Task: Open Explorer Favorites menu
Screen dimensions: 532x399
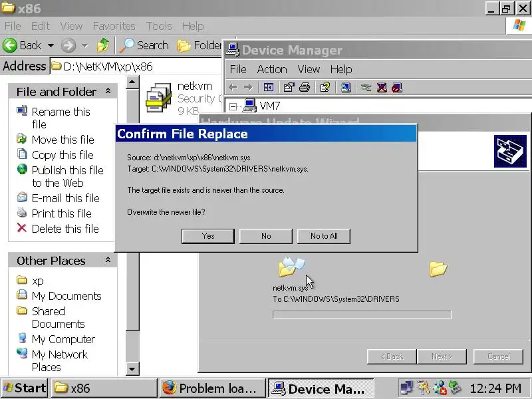Action: coord(114,26)
